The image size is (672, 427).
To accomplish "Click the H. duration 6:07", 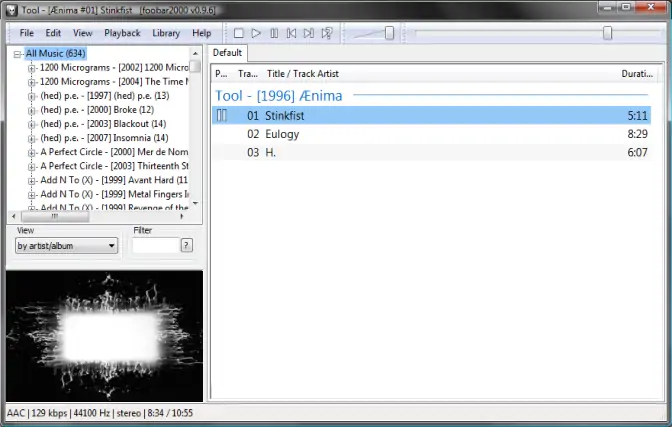I will [637, 152].
